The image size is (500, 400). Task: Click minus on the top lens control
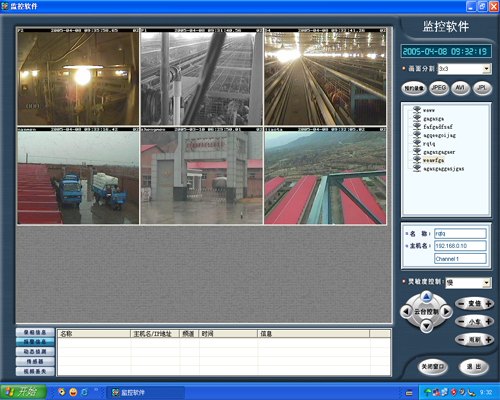(x=461, y=304)
